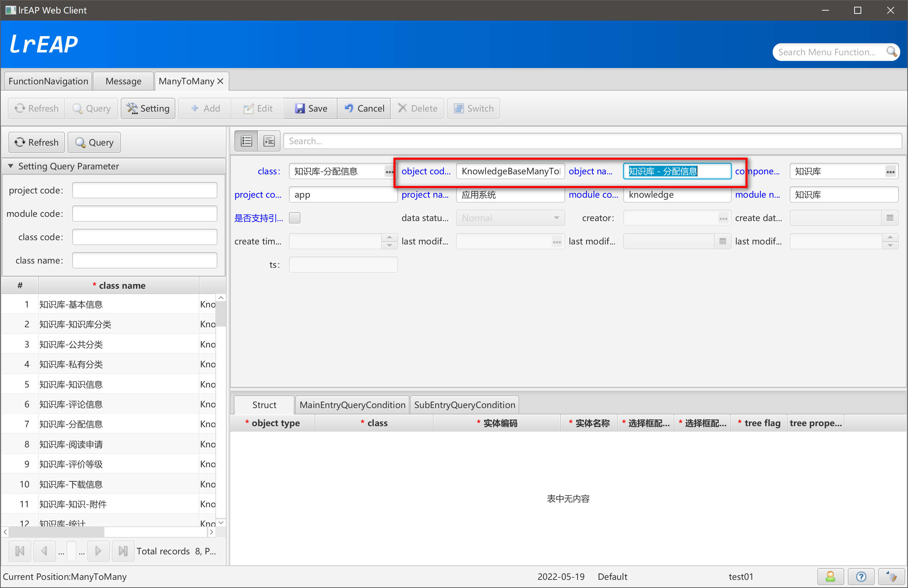Image resolution: width=908 pixels, height=588 pixels.
Task: Click the class code query field
Action: pos(145,237)
